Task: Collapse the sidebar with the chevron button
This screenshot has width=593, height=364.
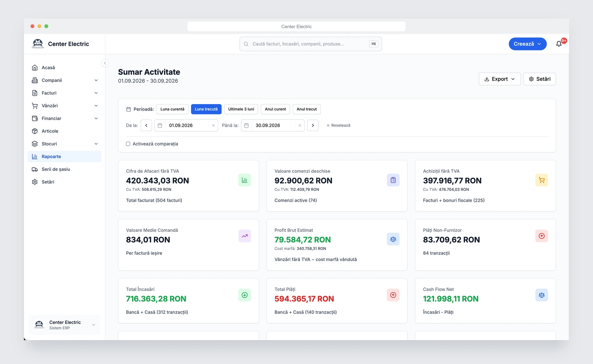Action: (105, 63)
